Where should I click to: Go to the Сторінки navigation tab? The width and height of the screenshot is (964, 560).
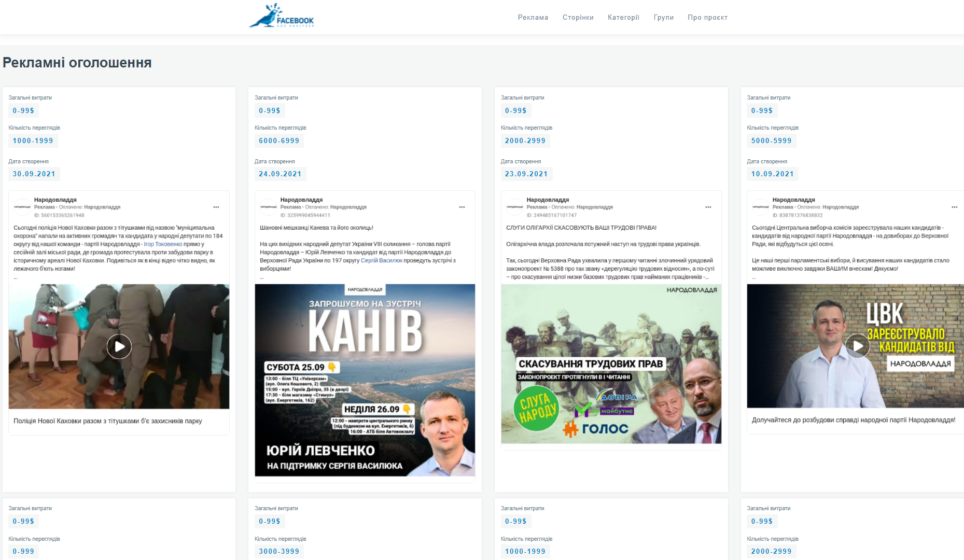[x=578, y=18]
